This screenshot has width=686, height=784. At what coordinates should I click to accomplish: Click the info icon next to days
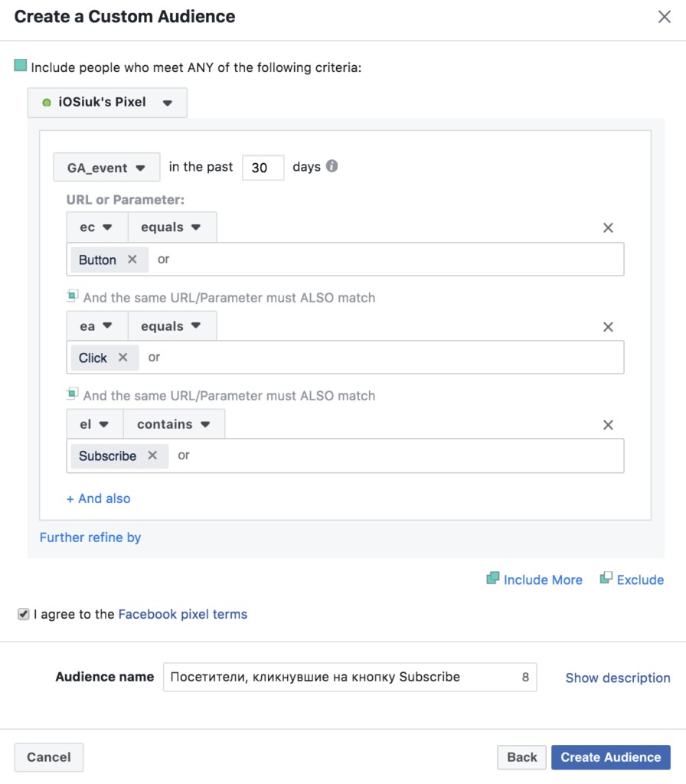(x=332, y=166)
